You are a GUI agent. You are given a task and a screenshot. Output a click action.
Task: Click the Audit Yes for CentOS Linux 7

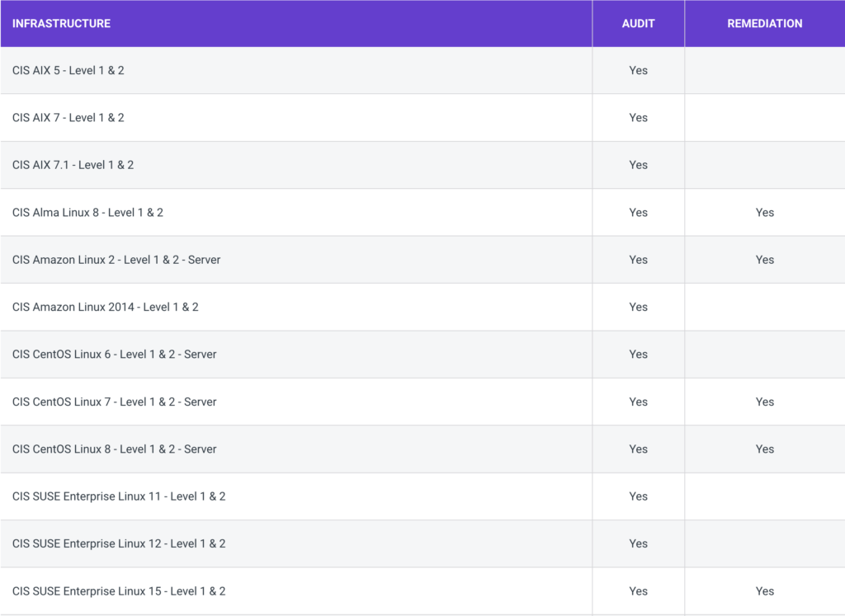click(x=638, y=402)
